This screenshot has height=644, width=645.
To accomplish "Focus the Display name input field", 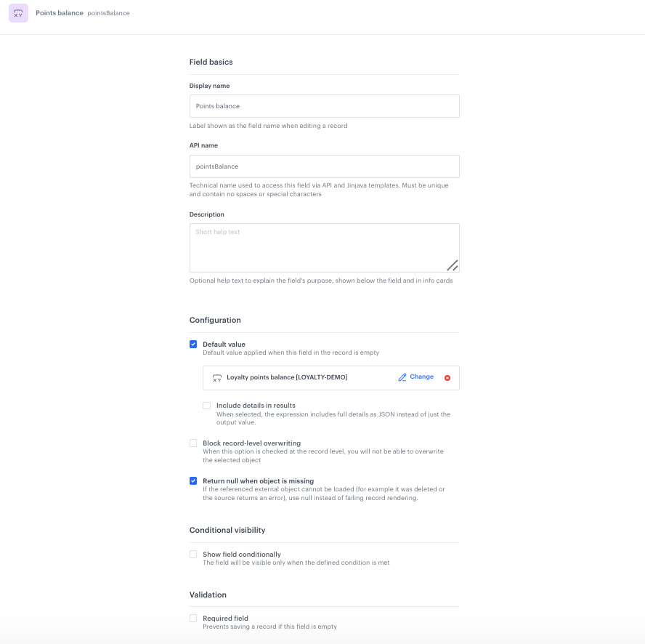I will click(x=324, y=106).
